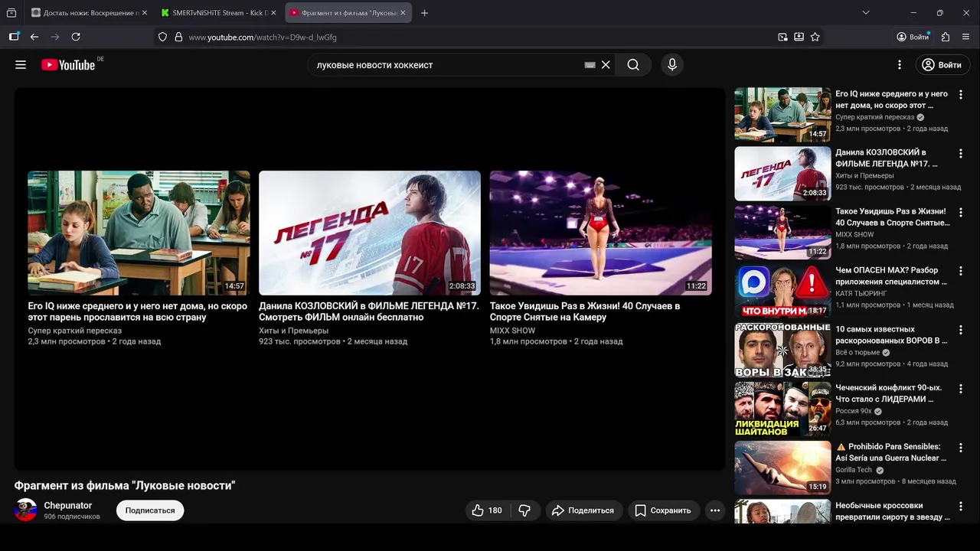Click the Войти sign-in button on YouTube

coord(942,65)
